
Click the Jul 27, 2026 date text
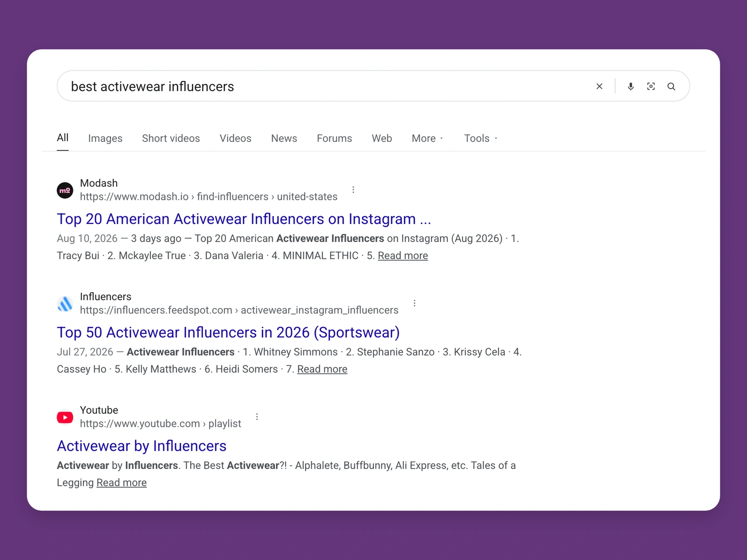[85, 352]
